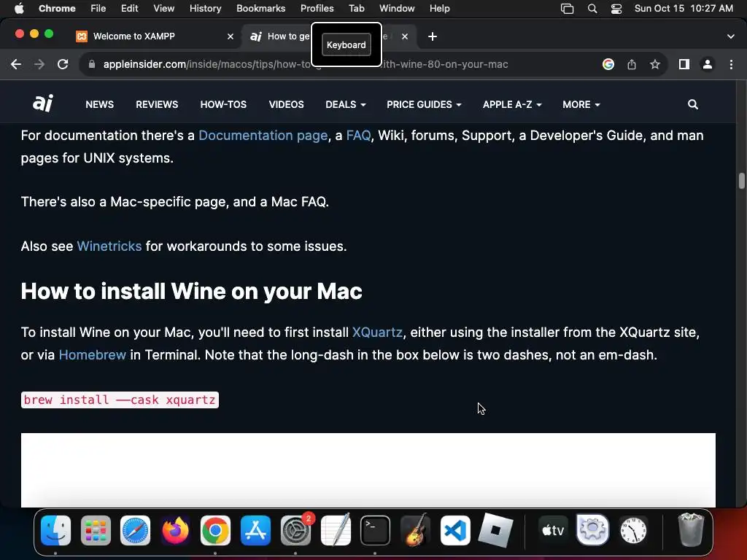The width and height of the screenshot is (747, 560).
Task: Open Chrome profile avatar
Action: tap(708, 64)
